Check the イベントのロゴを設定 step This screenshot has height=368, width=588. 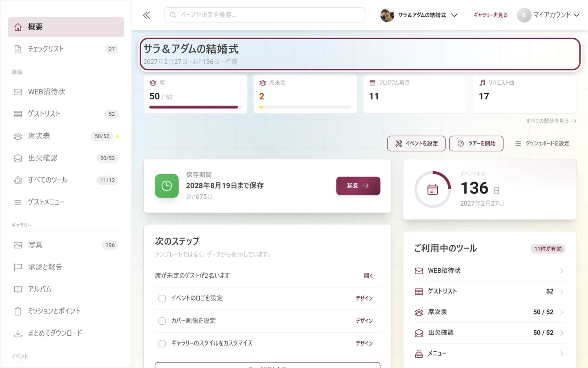click(162, 298)
